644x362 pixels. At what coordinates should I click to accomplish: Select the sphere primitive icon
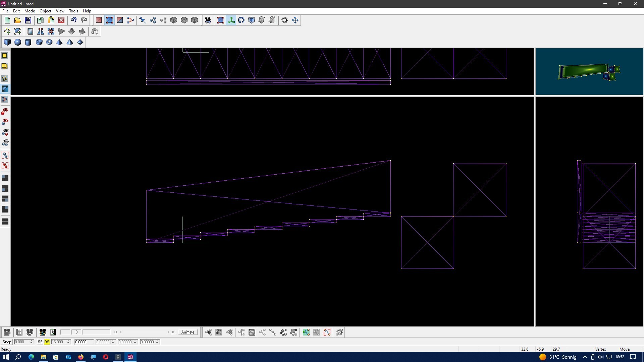(18, 42)
